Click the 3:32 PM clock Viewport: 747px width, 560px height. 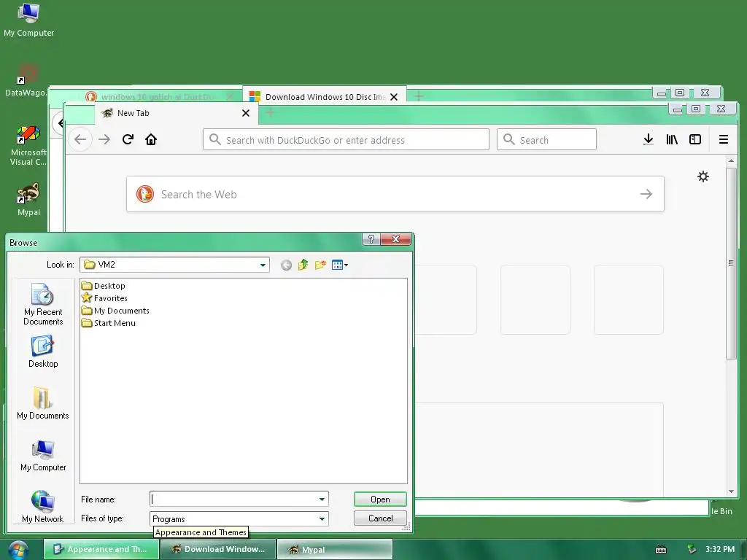click(720, 550)
